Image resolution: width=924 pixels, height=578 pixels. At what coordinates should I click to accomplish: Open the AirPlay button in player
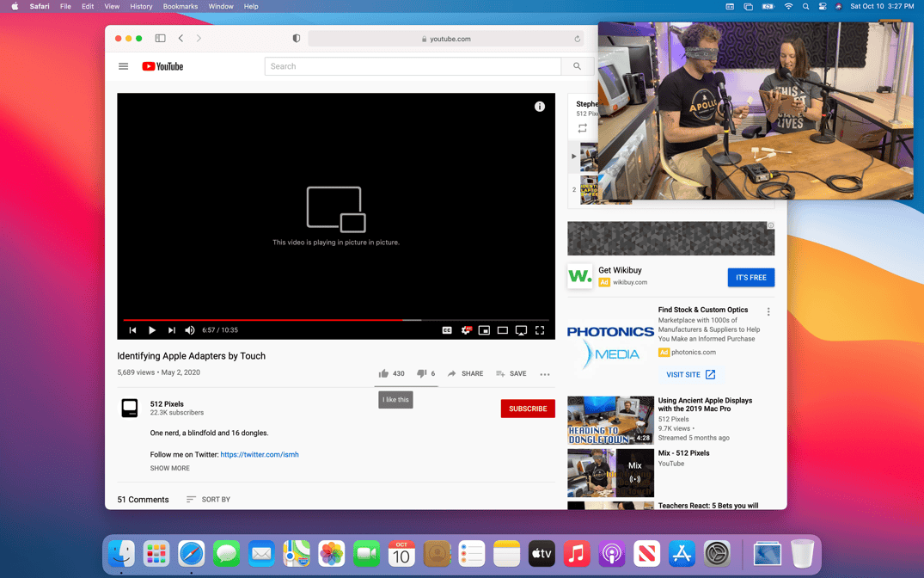(x=521, y=330)
